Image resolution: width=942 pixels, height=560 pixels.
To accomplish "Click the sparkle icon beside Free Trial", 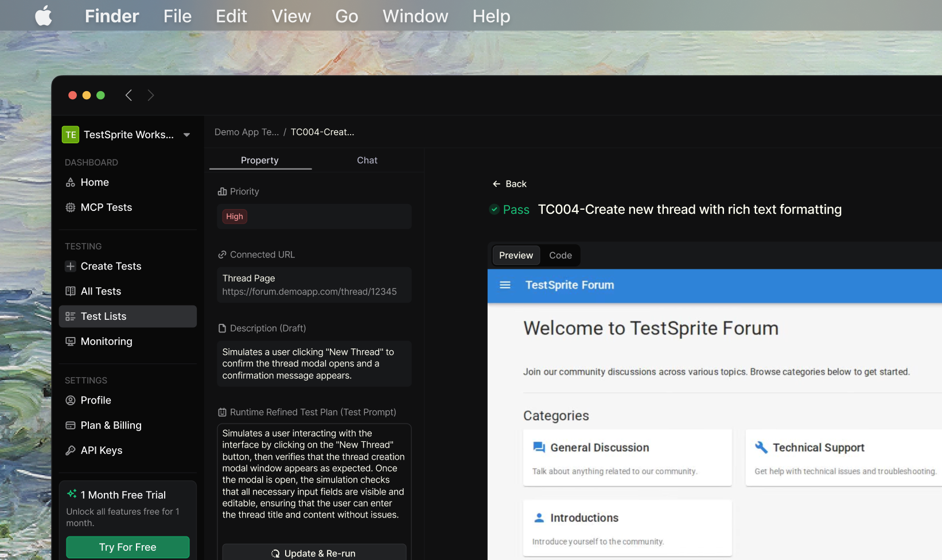I will coord(72,494).
